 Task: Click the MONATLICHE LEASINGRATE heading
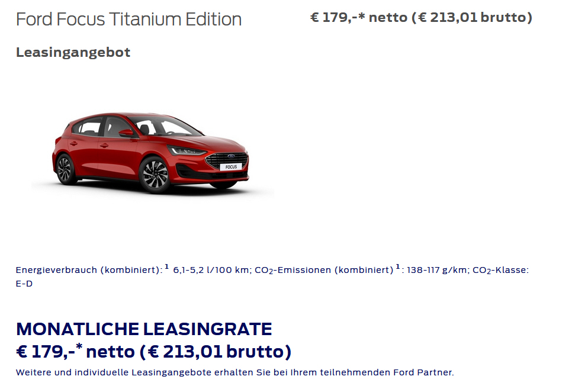click(144, 329)
